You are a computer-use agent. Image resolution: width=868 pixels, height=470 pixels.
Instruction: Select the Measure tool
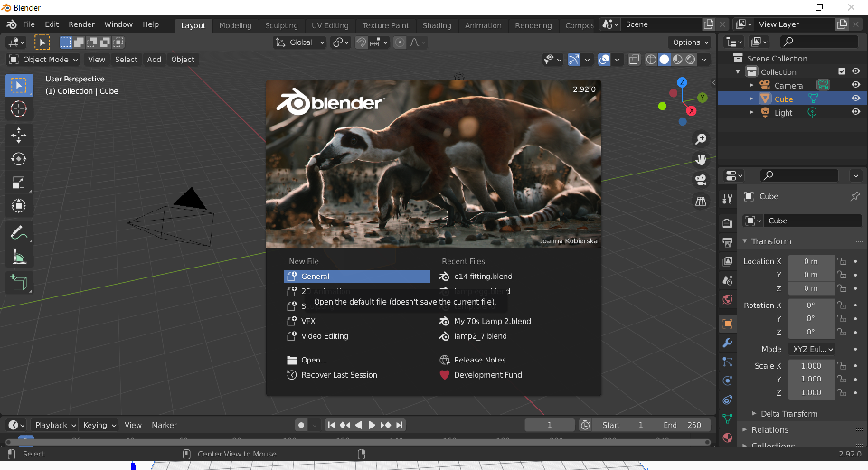[x=19, y=257]
